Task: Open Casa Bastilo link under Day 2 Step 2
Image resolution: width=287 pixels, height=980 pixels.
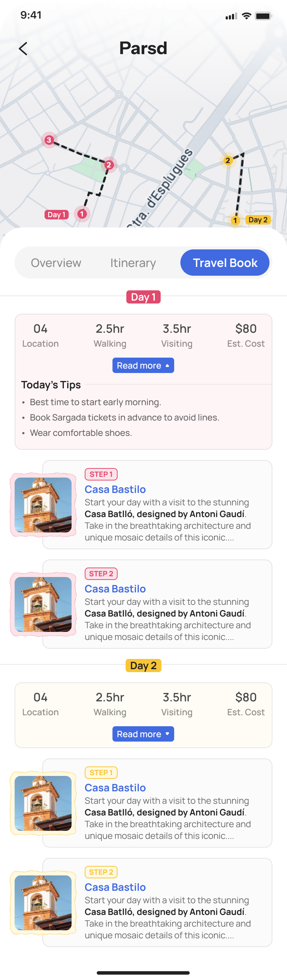Action: coord(115,887)
